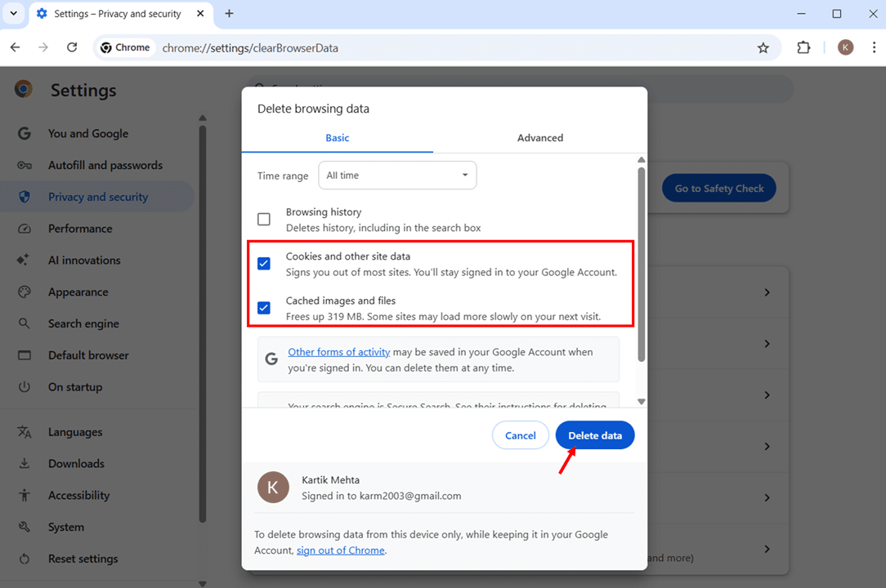Switch to the Advanced tab
Screen dimensions: 886x588
click(x=539, y=137)
